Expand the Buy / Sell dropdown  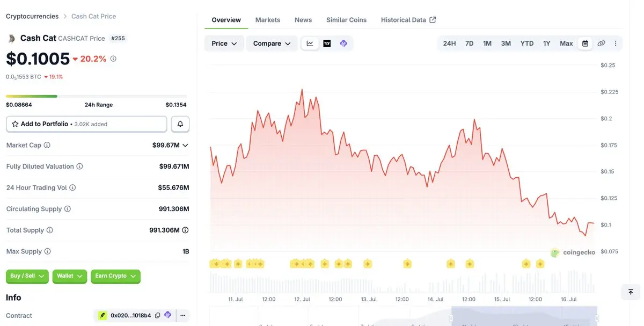(27, 276)
